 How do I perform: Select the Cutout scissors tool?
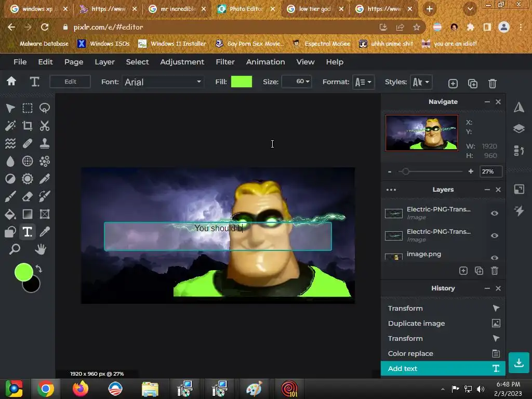[45, 126]
